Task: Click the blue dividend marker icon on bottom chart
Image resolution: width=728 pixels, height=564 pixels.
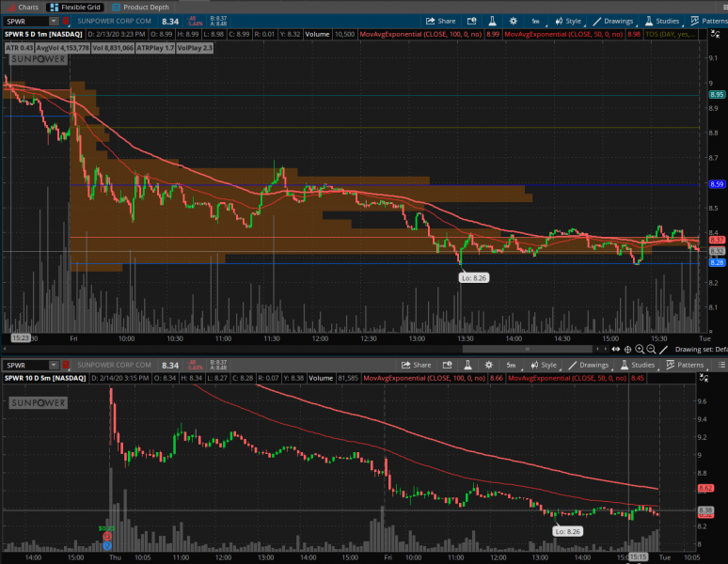Action: [x=107, y=546]
